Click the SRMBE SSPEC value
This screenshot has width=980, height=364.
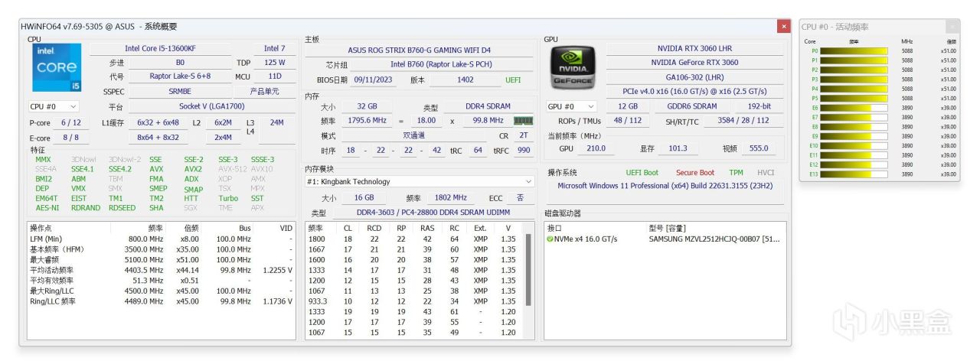point(180,91)
